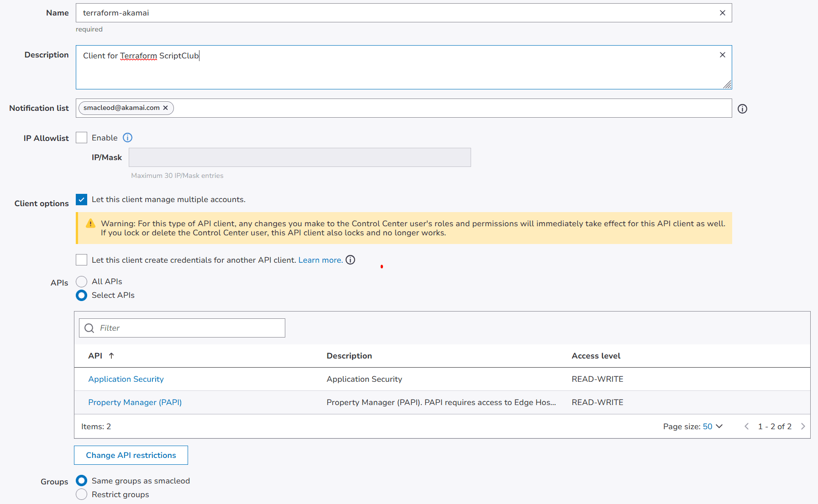Show the IP Allowlist info tooltip

coord(128,138)
